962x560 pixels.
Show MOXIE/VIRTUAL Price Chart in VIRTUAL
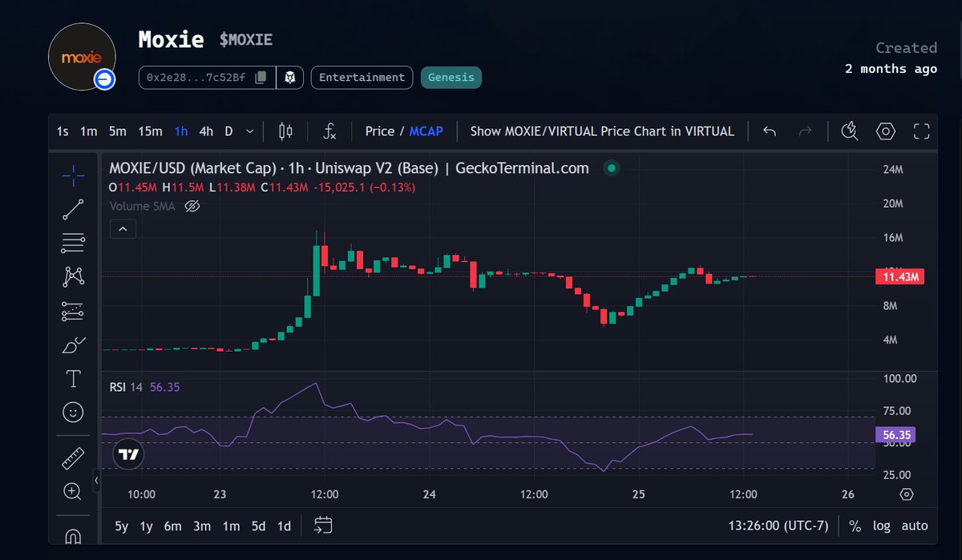602,131
